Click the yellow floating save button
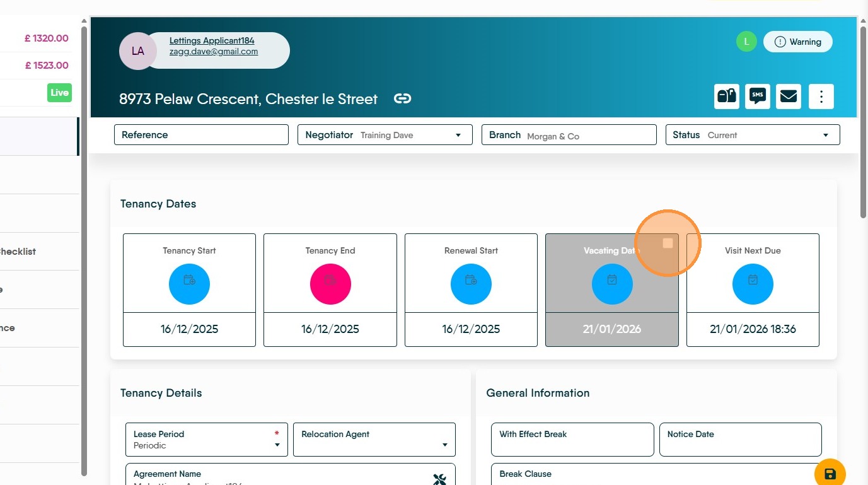 click(x=830, y=474)
